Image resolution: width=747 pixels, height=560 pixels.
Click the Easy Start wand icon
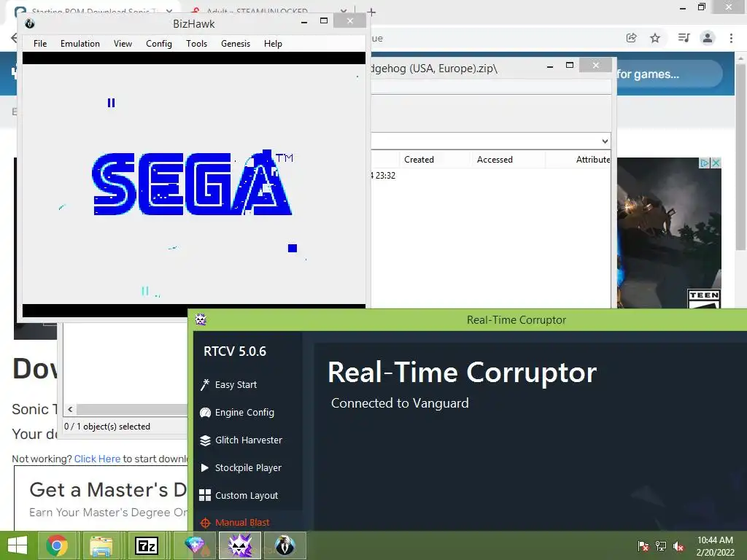(x=205, y=385)
